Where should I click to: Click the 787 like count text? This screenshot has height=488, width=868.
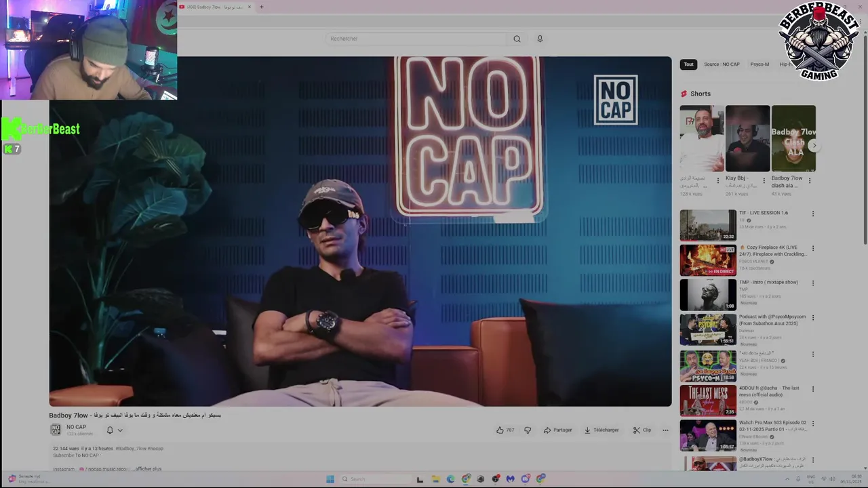pyautogui.click(x=510, y=430)
